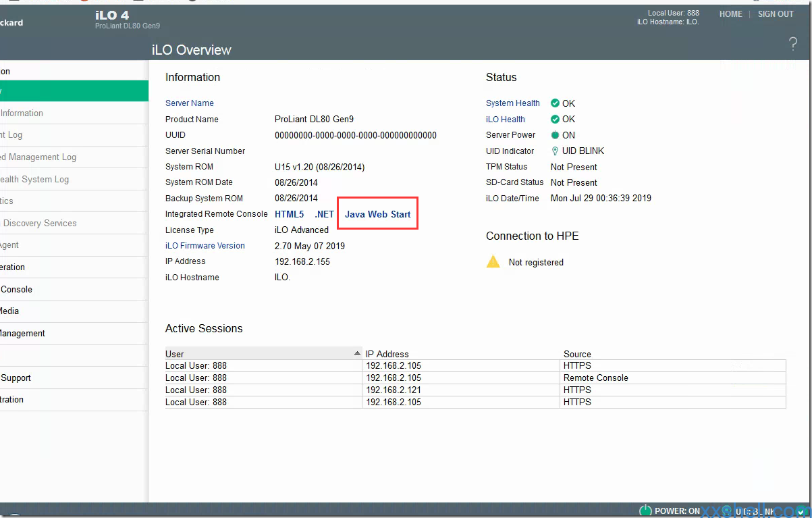Click the power icon in the footer bar
Image resolution: width=812 pixels, height=518 pixels.
tap(645, 511)
